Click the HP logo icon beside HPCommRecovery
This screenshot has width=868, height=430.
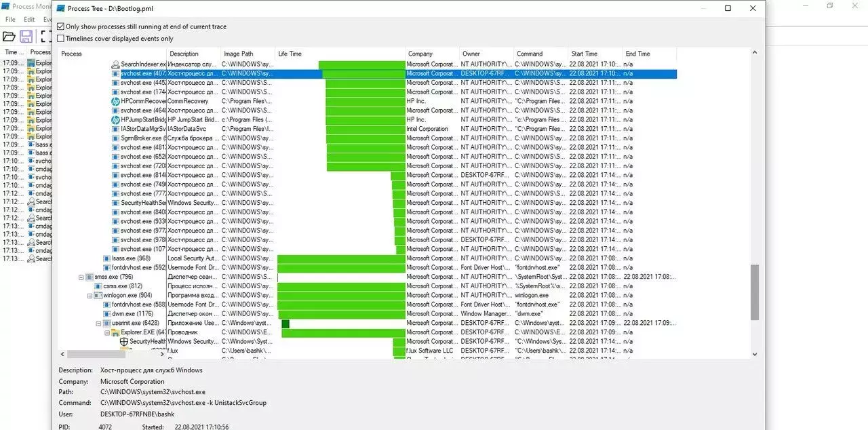click(x=116, y=101)
